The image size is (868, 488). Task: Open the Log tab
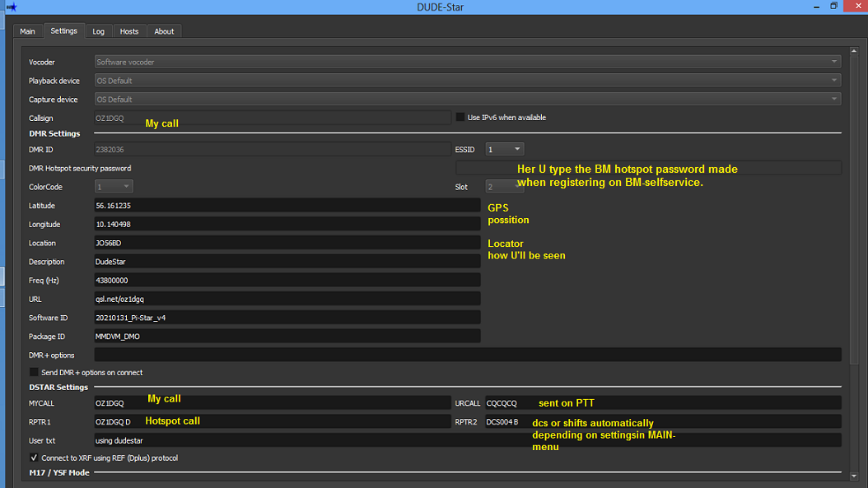tap(98, 31)
